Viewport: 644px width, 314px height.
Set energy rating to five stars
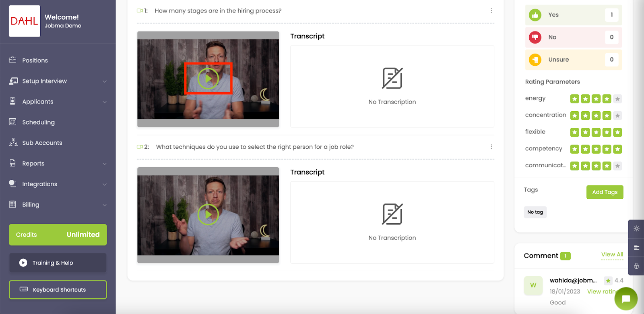617,99
